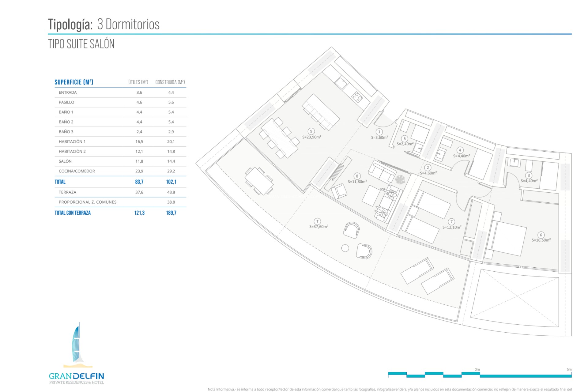Select the BAÑO 2 row label

coord(66,122)
